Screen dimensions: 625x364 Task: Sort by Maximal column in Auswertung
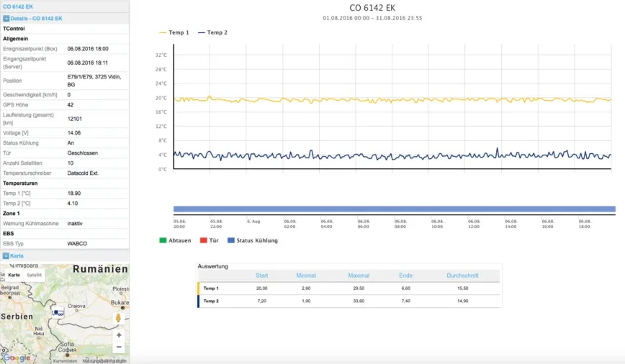(x=359, y=276)
